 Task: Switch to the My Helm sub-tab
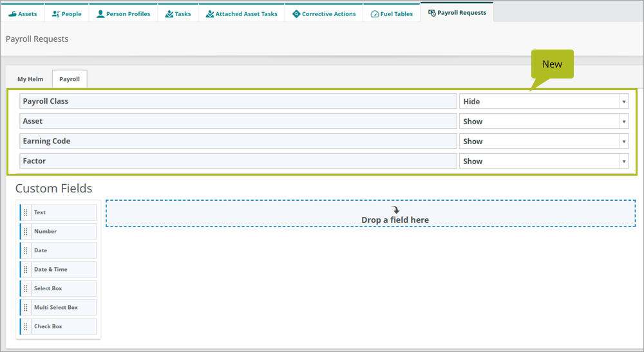pos(30,79)
